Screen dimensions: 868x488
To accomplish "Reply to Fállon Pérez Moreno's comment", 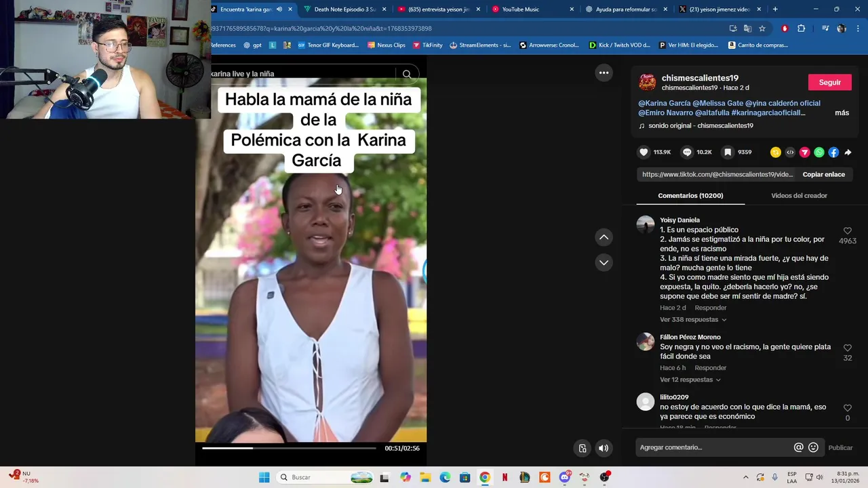I will click(x=710, y=368).
